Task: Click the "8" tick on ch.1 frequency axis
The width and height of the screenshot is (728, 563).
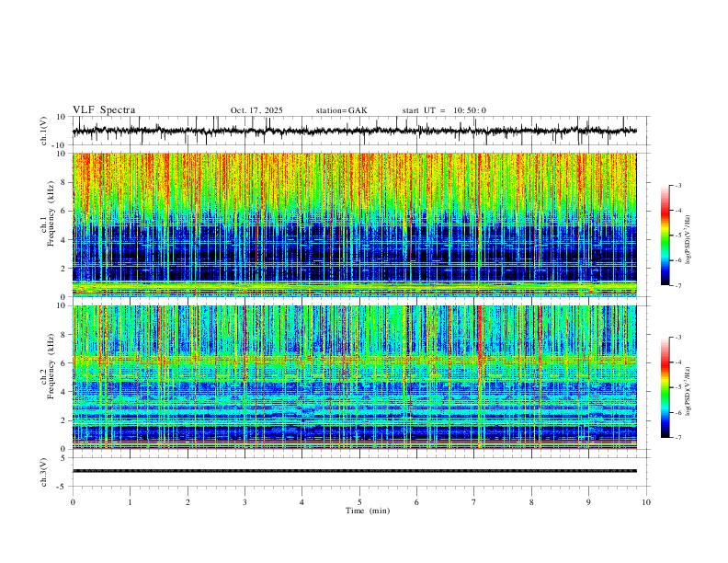Action: pos(64,182)
